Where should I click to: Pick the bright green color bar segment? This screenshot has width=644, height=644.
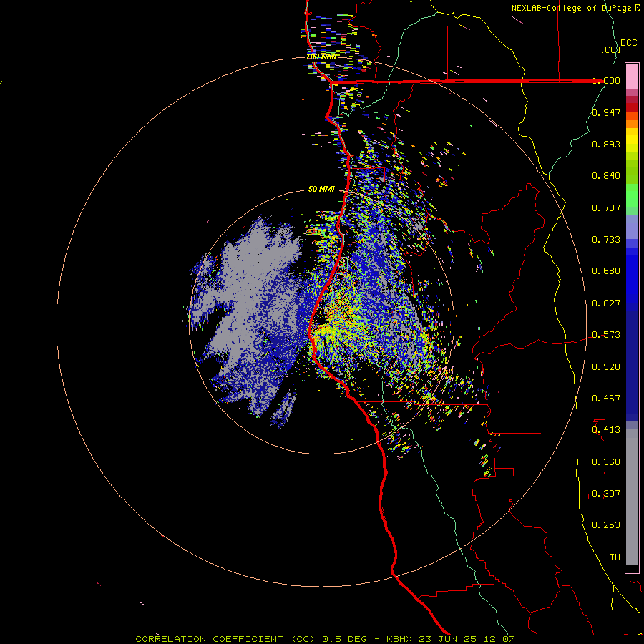pyautogui.click(x=632, y=195)
